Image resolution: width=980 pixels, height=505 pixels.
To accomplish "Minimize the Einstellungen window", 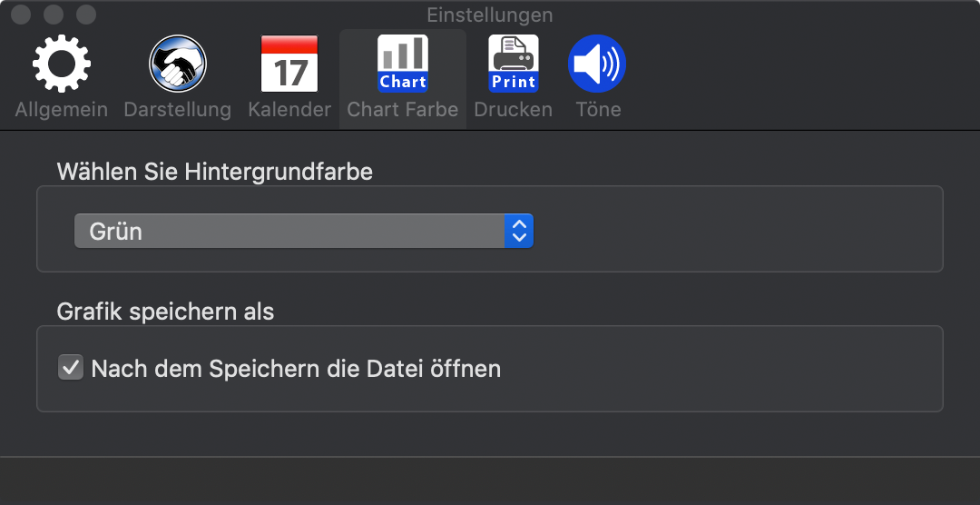I will [x=54, y=15].
